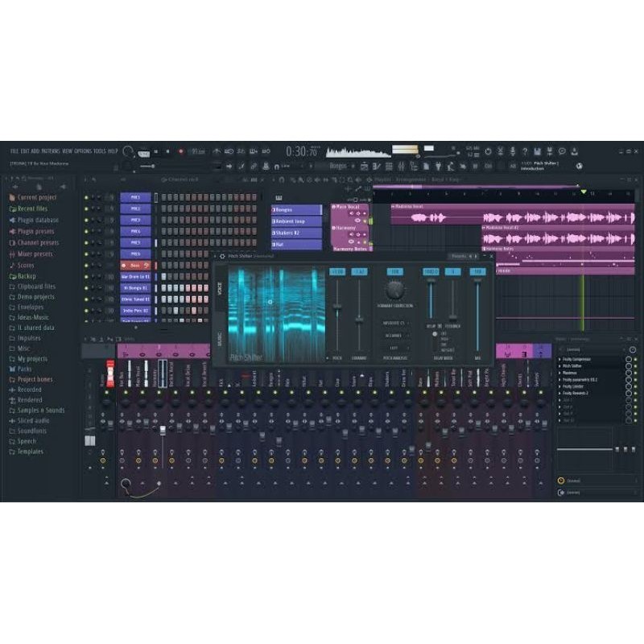Click the War Drum Lo 01 channel button

(x=135, y=277)
